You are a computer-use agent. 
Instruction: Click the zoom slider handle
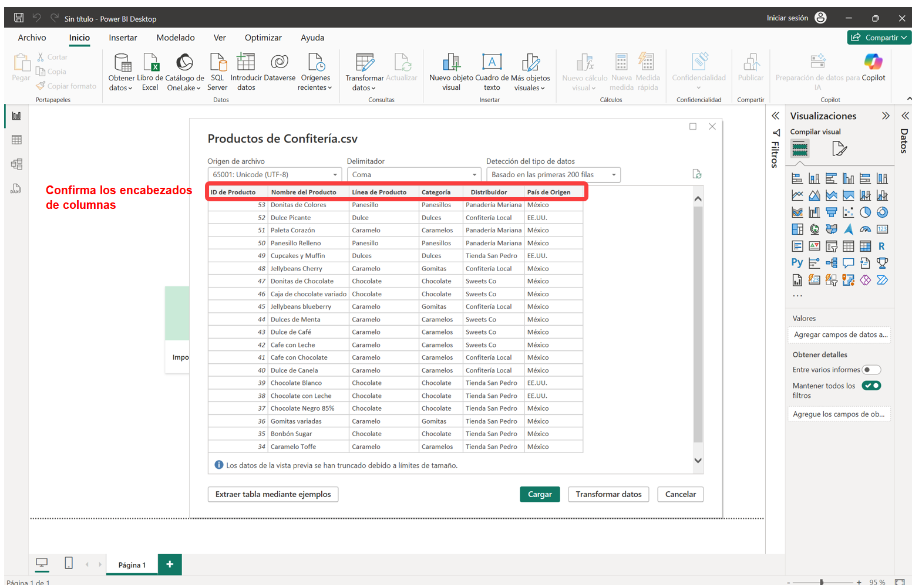point(822,582)
